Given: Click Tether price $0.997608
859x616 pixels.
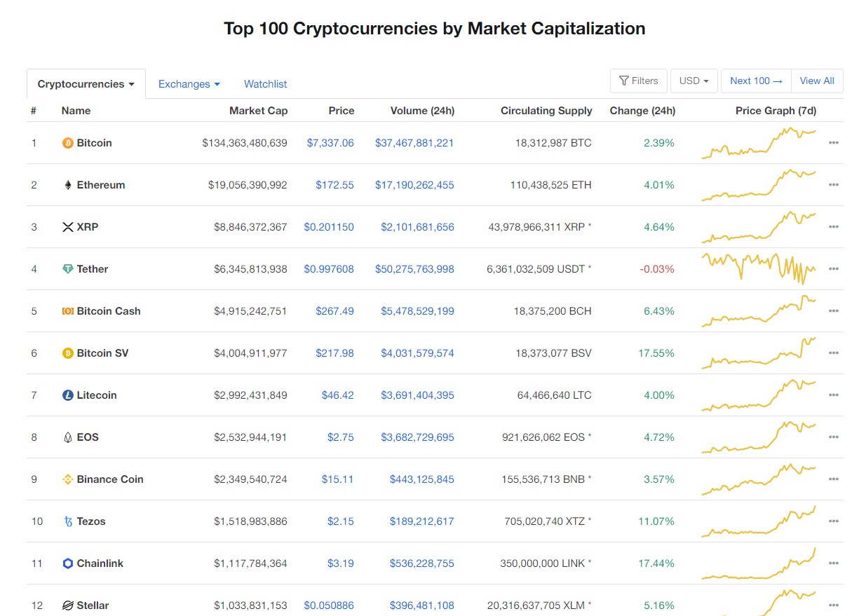Looking at the screenshot, I should pos(329,269).
